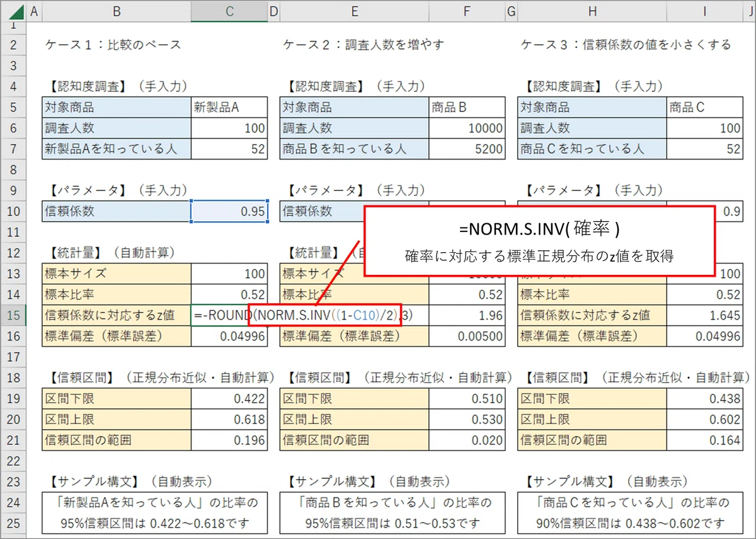
Task: Click cell with value 10000
Action: point(467,128)
